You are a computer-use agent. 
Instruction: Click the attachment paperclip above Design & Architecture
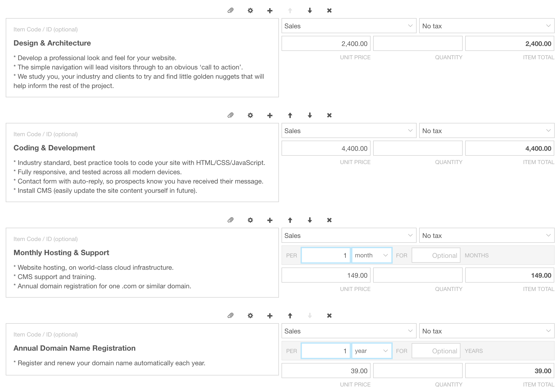(x=230, y=10)
